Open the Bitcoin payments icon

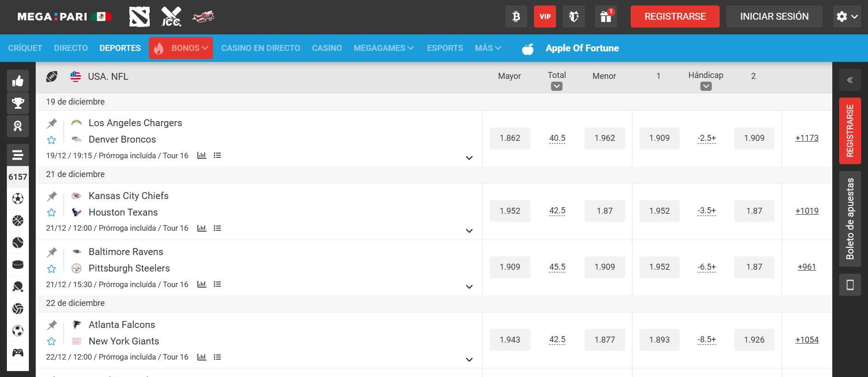coord(516,17)
